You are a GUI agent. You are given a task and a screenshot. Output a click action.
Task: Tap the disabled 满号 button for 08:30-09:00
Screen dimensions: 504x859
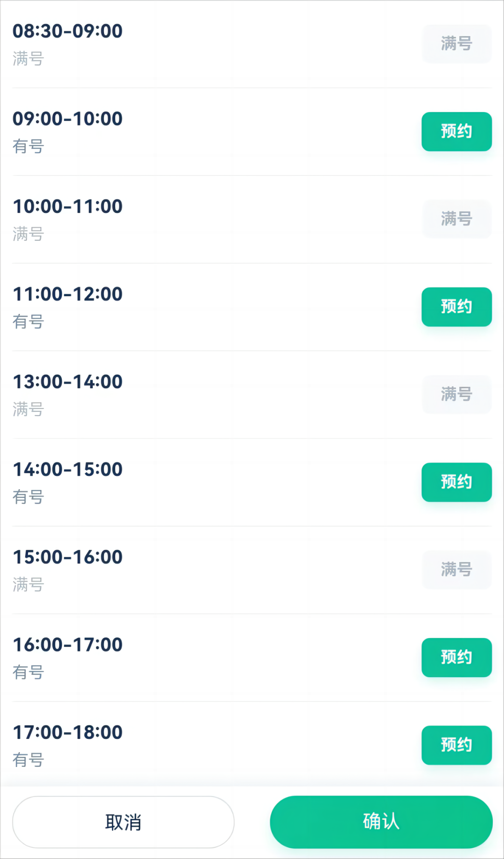tap(457, 44)
